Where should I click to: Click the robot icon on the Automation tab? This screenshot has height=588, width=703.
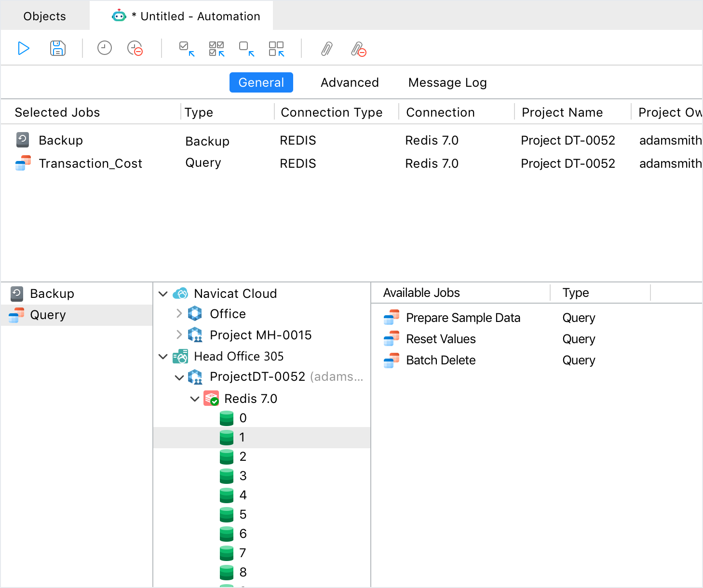[x=119, y=16]
